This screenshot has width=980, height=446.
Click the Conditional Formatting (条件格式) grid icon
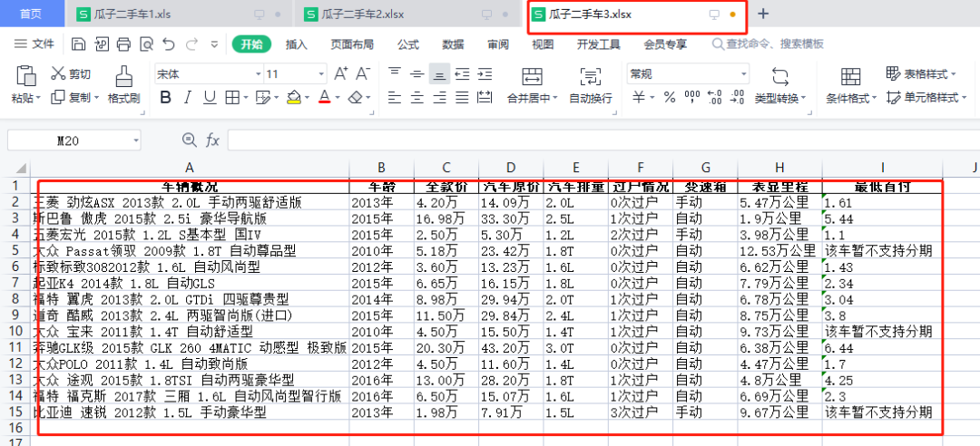850,76
